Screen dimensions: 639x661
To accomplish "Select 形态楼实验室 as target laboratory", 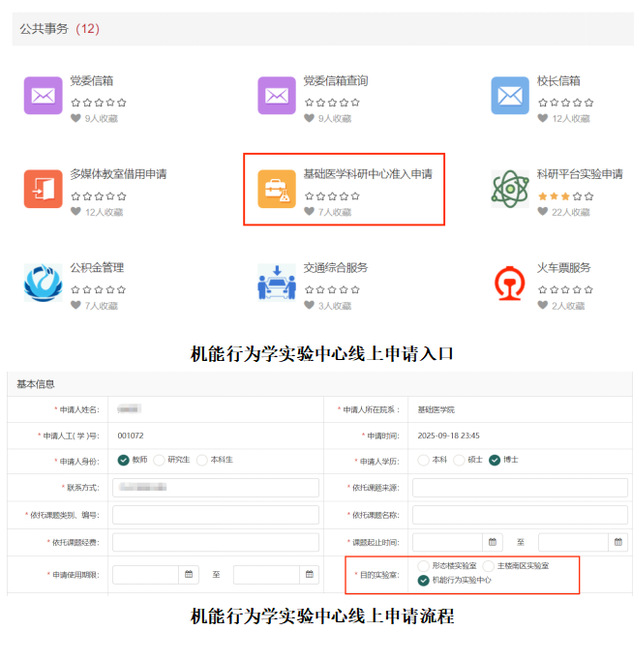I will (424, 566).
